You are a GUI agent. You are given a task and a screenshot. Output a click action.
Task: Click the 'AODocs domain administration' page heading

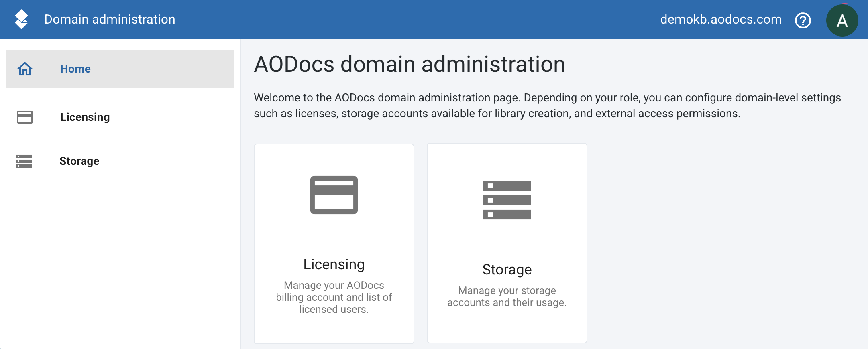click(410, 64)
